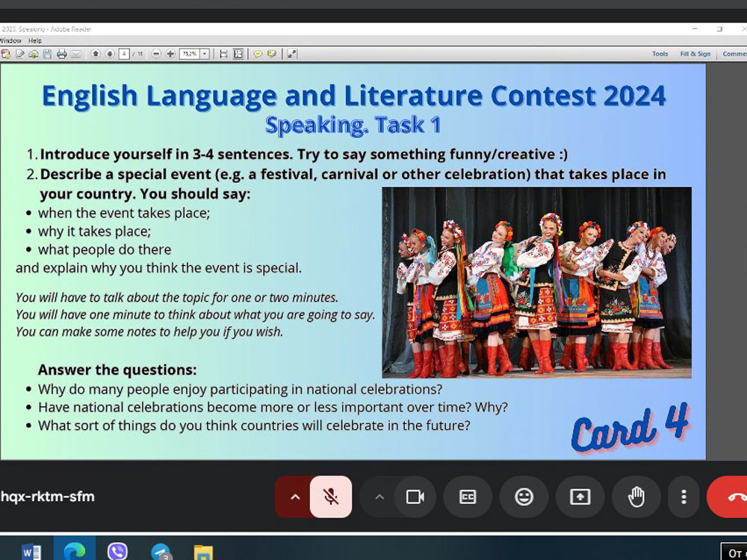Expand audio settings chevron beside microphone
747x560 pixels.
pyautogui.click(x=295, y=497)
